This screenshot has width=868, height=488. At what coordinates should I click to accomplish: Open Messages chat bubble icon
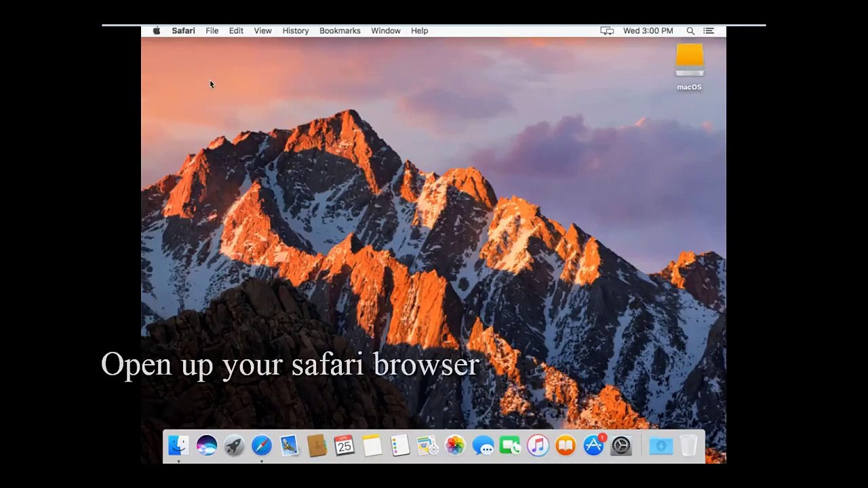[x=483, y=445]
